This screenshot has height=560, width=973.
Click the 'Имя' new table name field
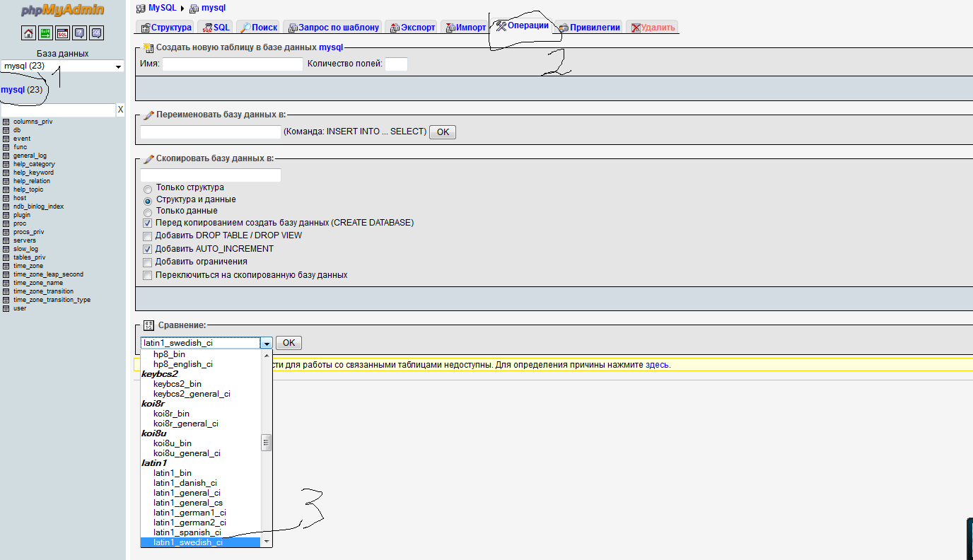pos(233,64)
